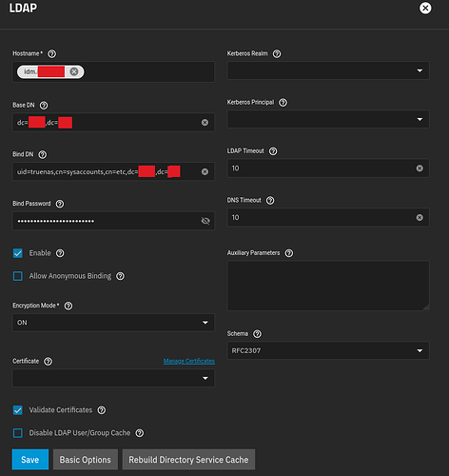The height and width of the screenshot is (476, 449).
Task: Clear the LDAP Timeout value
Action: pos(420,169)
